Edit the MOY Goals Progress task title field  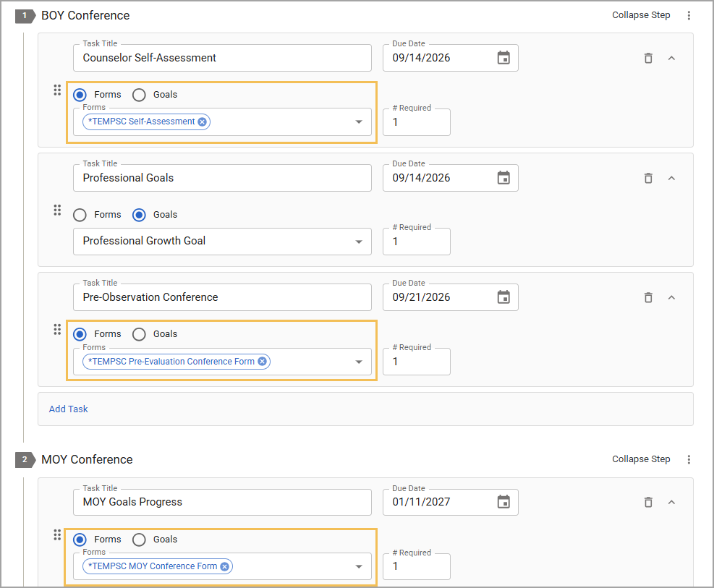(x=222, y=502)
